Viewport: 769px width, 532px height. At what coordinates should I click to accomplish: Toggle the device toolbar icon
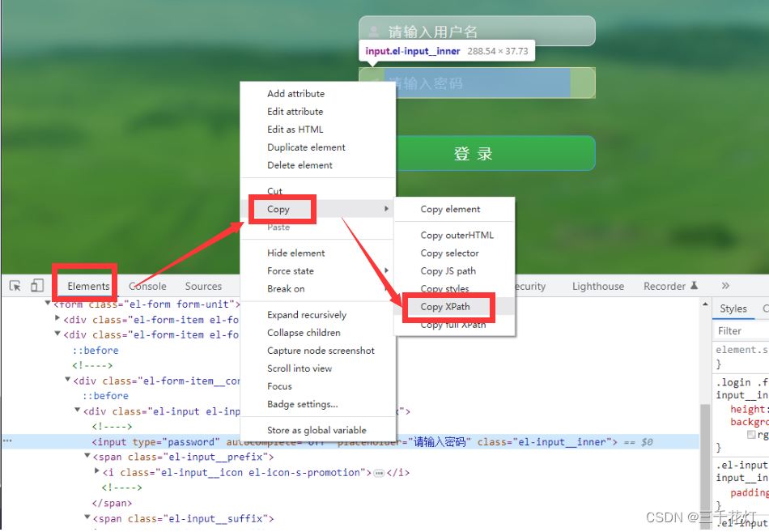37,286
